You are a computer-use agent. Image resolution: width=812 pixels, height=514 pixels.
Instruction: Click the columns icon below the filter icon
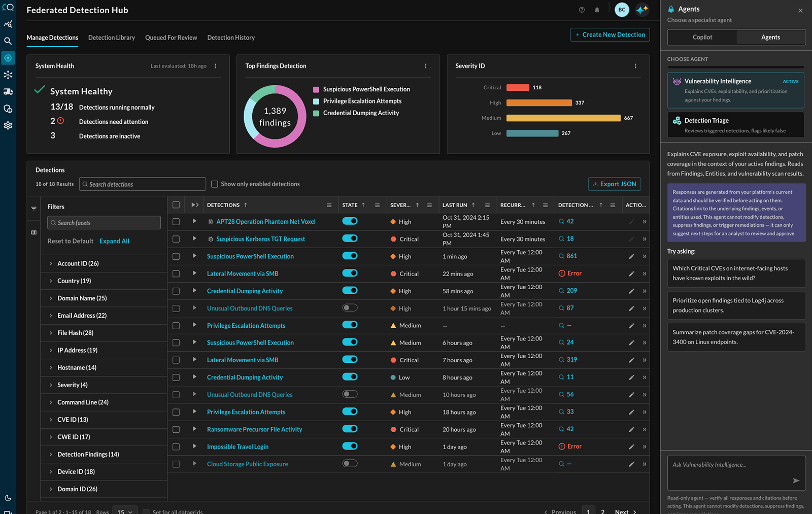pos(34,232)
